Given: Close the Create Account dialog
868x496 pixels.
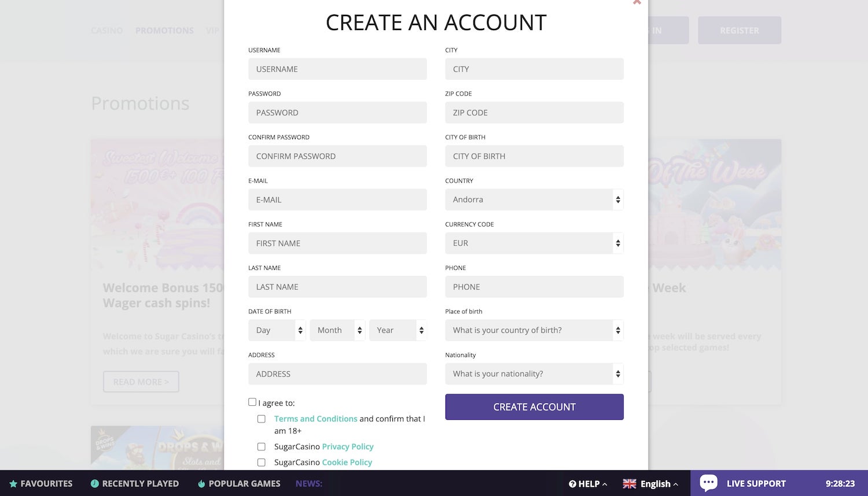Looking at the screenshot, I should [x=637, y=2].
